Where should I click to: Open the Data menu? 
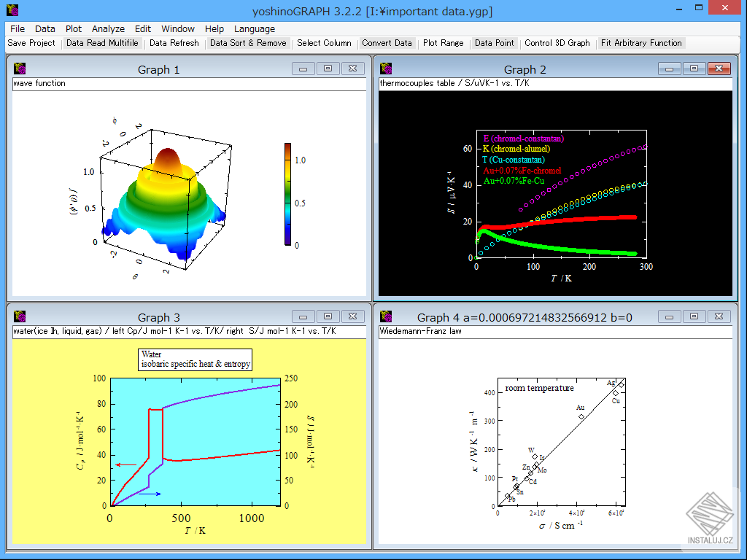44,28
